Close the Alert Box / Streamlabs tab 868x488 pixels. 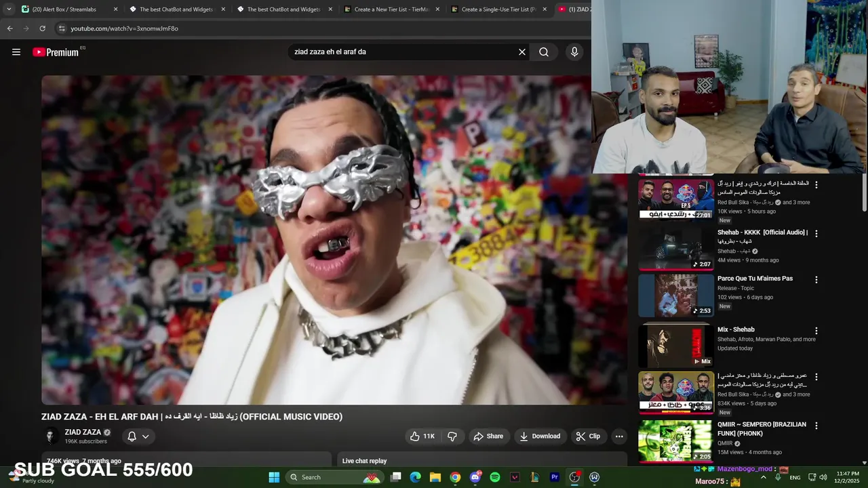115,9
